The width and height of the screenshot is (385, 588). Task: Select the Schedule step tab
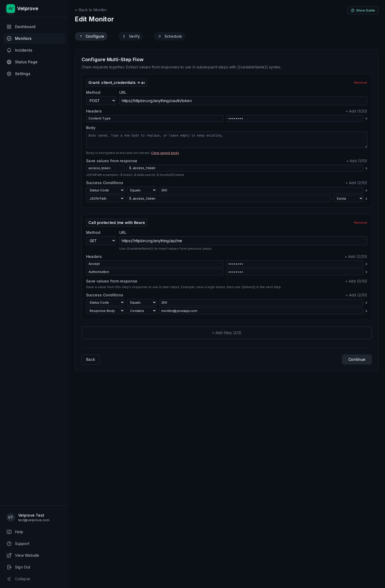[170, 36]
